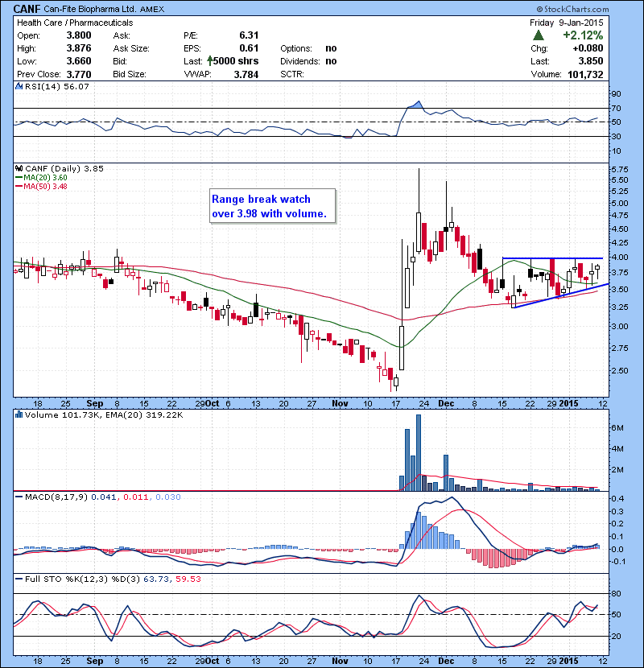Click the Options value 'no'
Viewport: 644px width, 668px height.
[x=331, y=48]
